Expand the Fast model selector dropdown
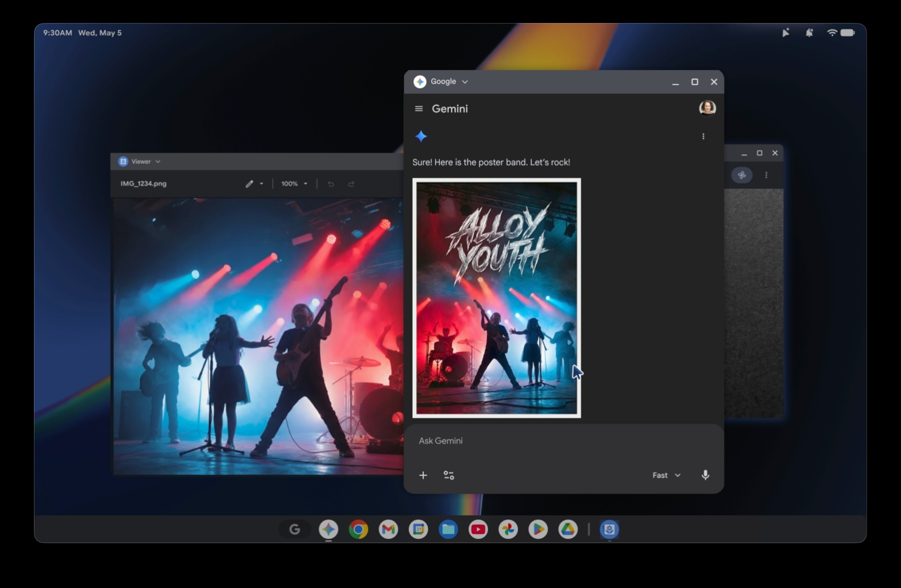901x588 pixels. [x=666, y=475]
